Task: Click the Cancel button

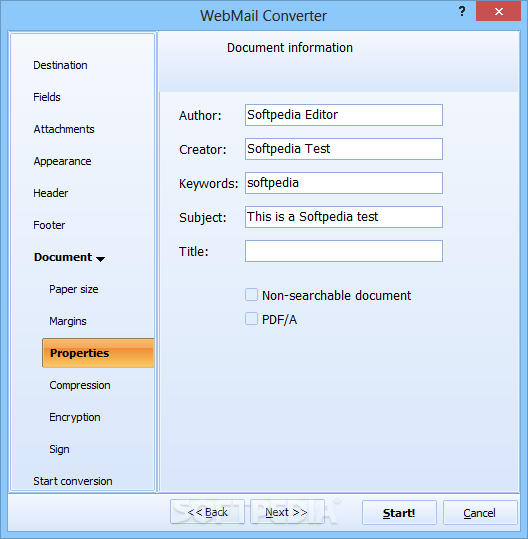Action: click(x=480, y=513)
